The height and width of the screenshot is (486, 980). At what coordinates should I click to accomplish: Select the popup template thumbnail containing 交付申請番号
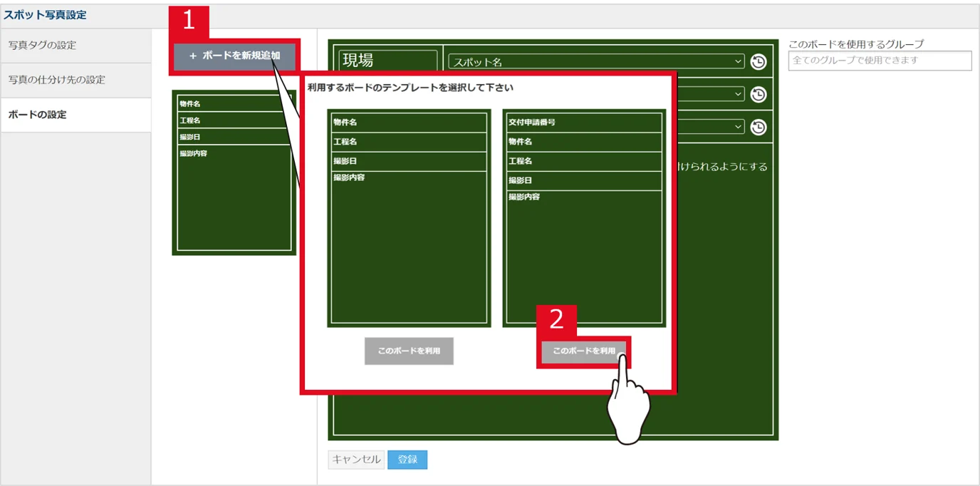tap(584, 218)
